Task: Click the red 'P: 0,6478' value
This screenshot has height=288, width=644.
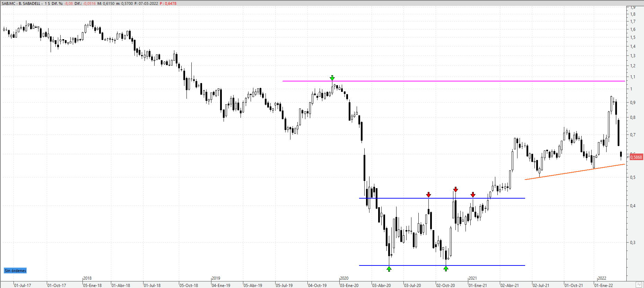Action: [x=168, y=3]
